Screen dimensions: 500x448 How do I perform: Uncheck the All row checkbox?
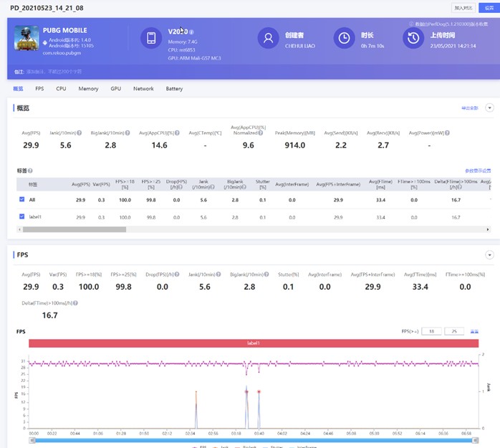coord(21,199)
